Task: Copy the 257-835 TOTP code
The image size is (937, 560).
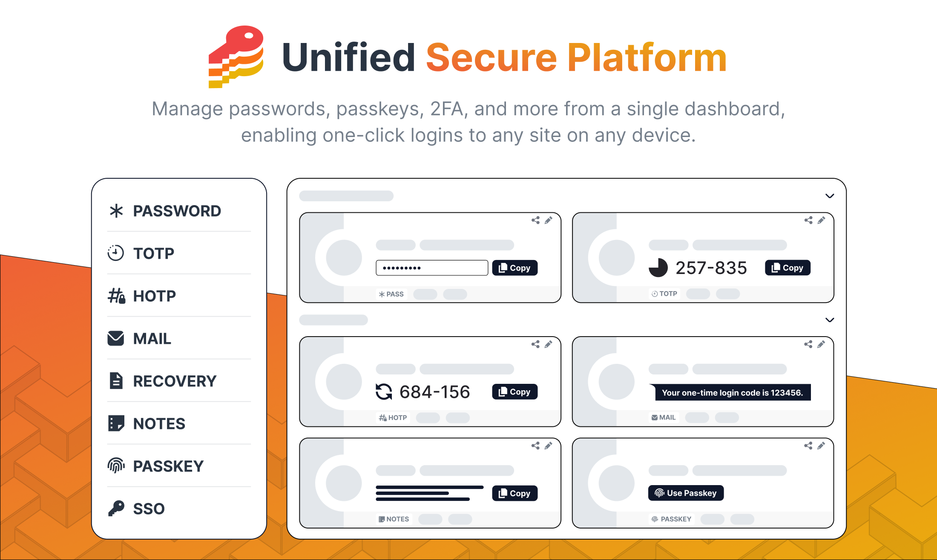Action: 788,268
